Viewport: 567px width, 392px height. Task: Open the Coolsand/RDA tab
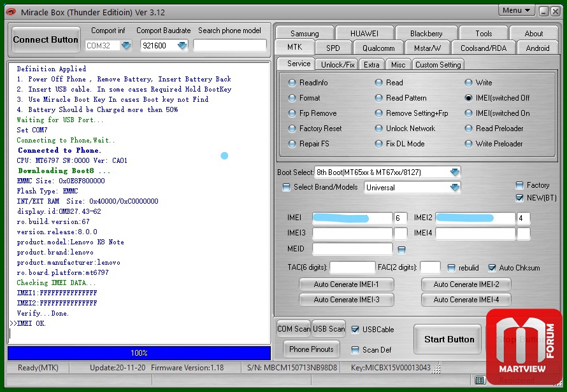[x=484, y=48]
